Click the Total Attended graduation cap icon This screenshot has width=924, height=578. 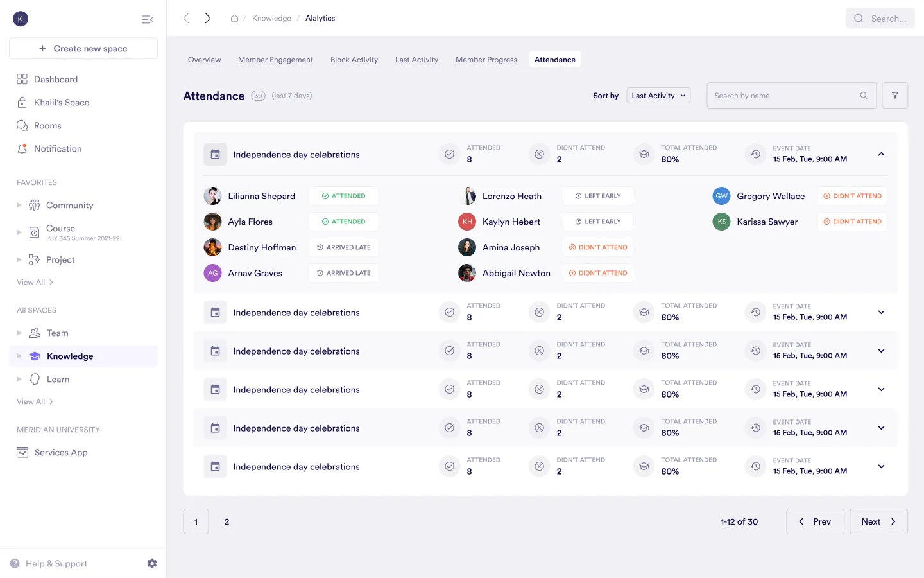pyautogui.click(x=644, y=154)
